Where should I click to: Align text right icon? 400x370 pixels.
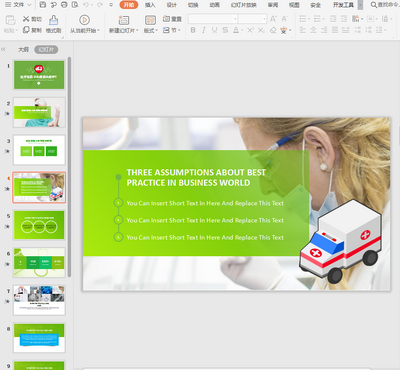tap(324, 30)
